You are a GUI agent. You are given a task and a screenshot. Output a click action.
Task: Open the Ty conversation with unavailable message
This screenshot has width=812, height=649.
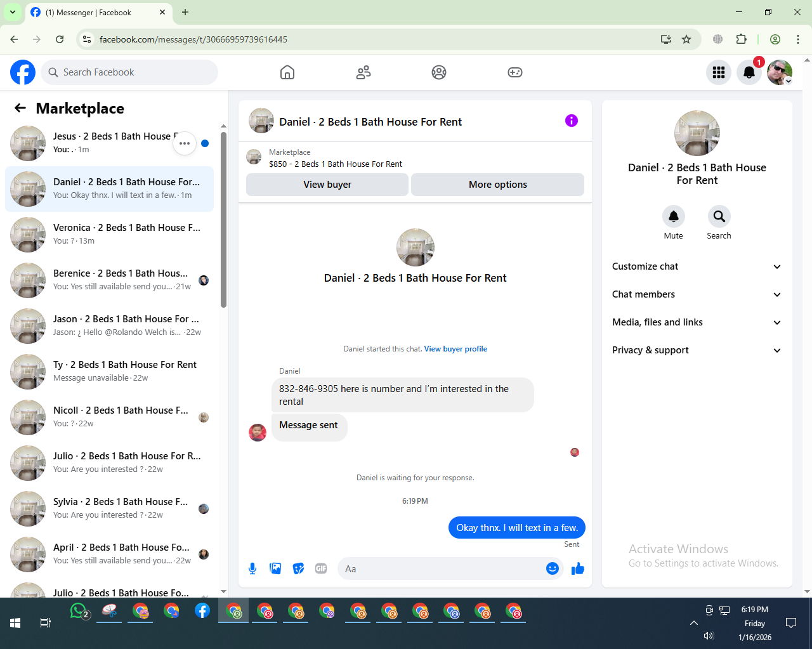point(109,372)
